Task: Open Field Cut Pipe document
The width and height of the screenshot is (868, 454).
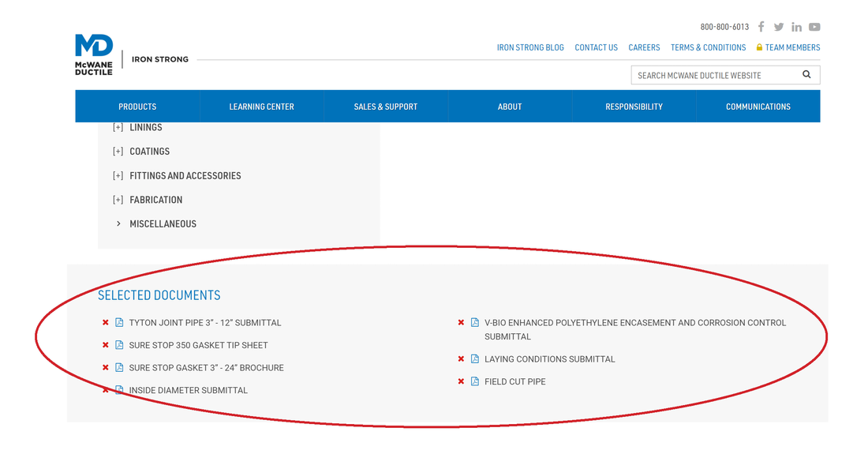Action: pos(514,381)
